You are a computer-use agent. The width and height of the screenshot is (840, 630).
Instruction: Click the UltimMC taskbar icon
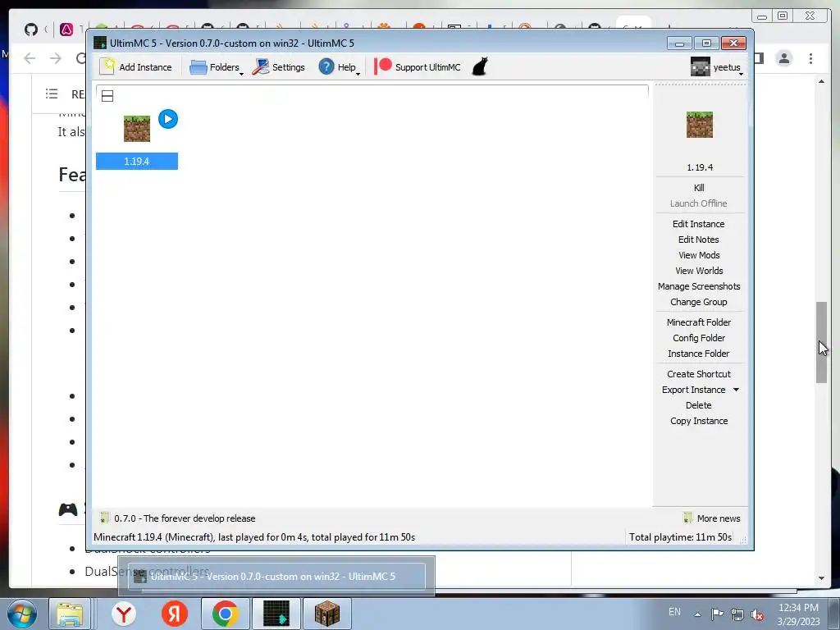(x=276, y=614)
